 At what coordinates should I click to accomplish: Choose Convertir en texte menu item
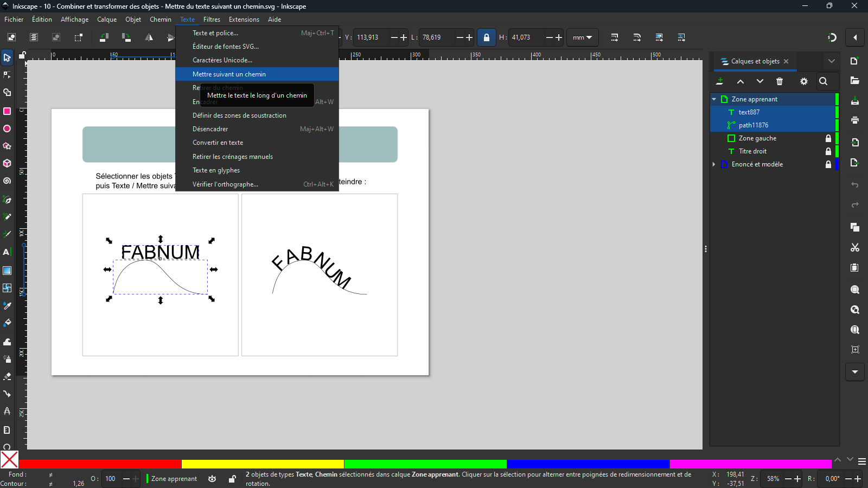coord(257,143)
